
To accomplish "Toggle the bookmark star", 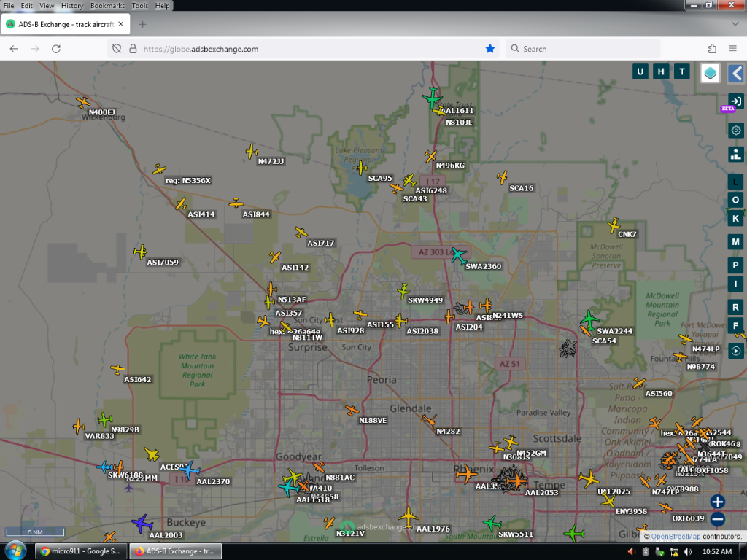I will click(x=489, y=49).
